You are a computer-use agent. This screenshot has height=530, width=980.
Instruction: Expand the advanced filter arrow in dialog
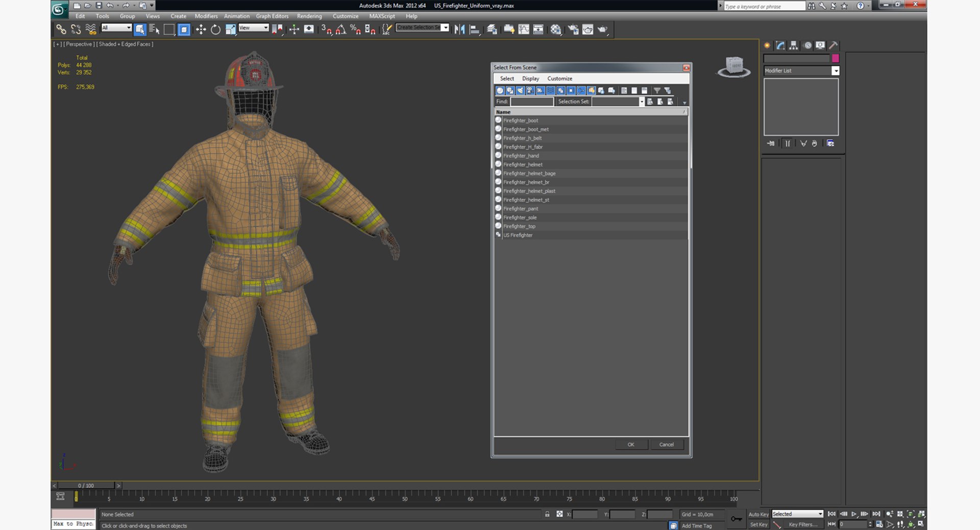point(684,103)
